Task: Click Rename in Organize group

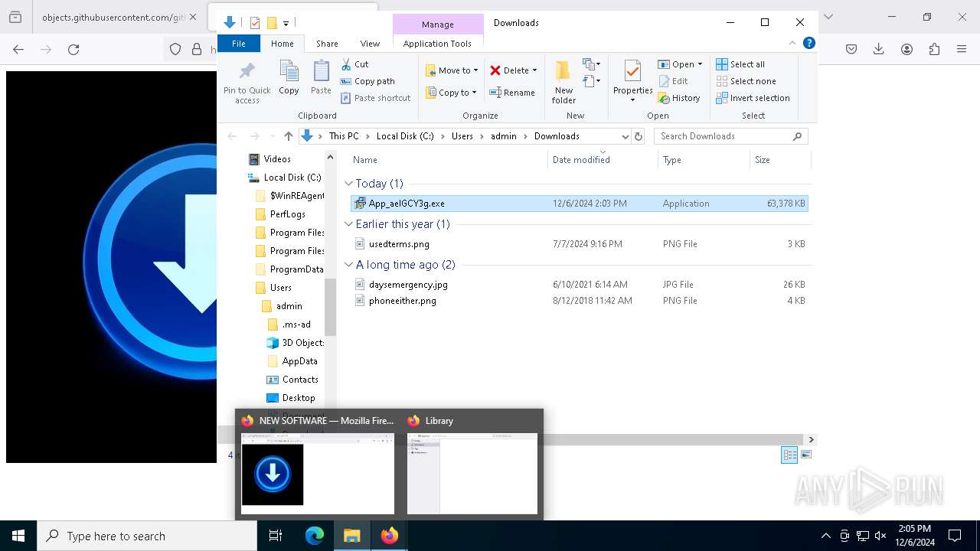Action: coord(512,93)
